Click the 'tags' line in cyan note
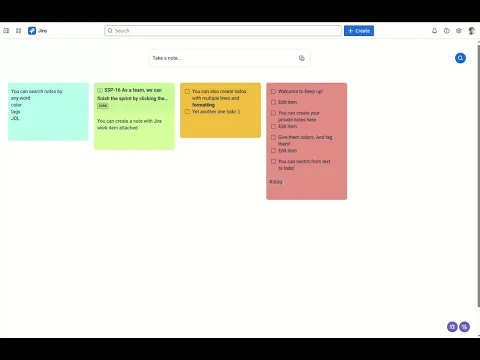This screenshot has height=360, width=480. (x=15, y=112)
